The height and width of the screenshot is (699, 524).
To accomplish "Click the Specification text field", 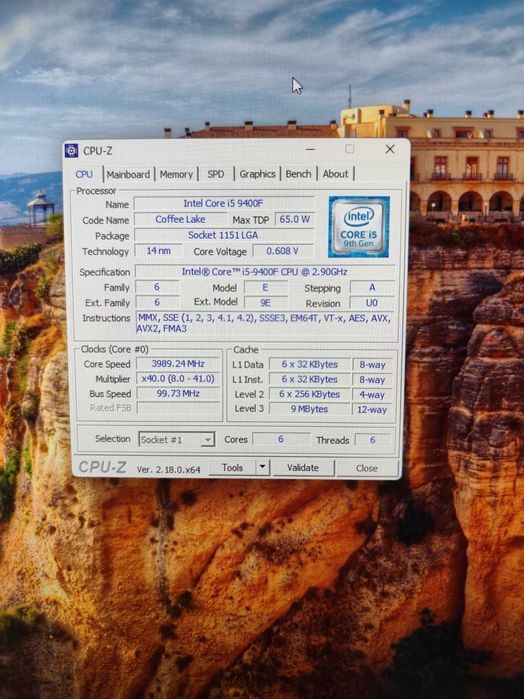I will tap(264, 271).
